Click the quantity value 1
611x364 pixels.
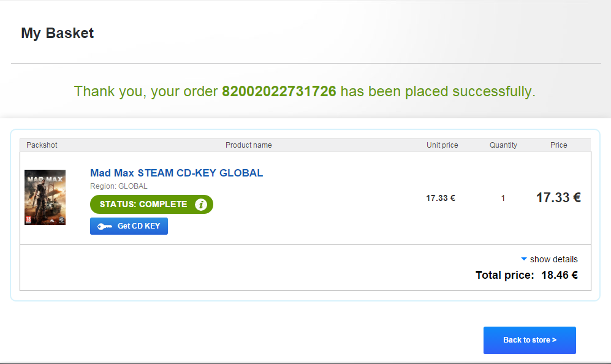click(x=503, y=198)
